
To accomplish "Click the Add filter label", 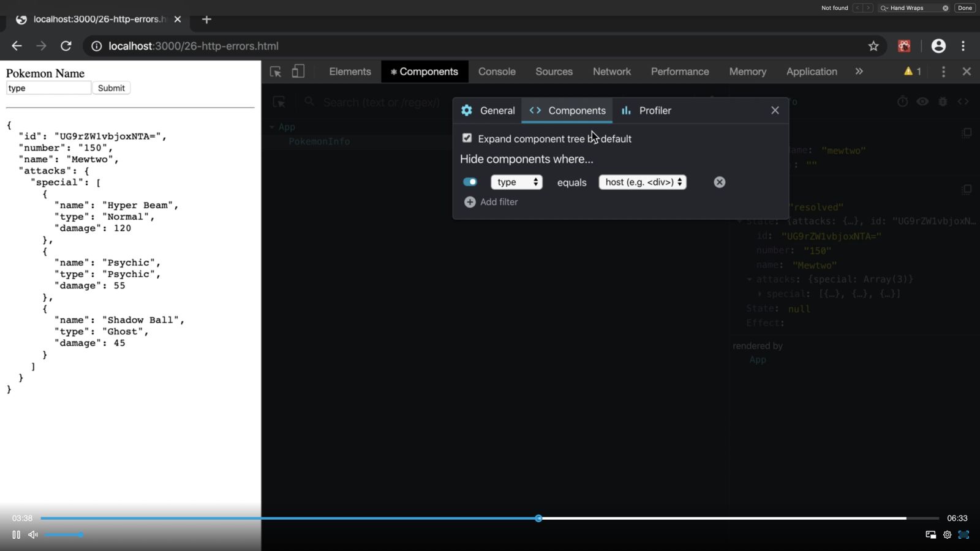I will coord(499,202).
